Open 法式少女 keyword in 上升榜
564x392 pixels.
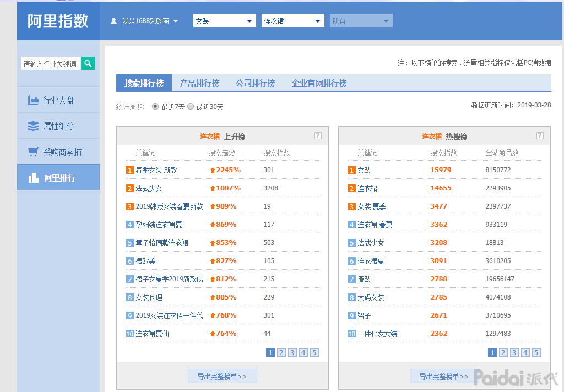149,188
